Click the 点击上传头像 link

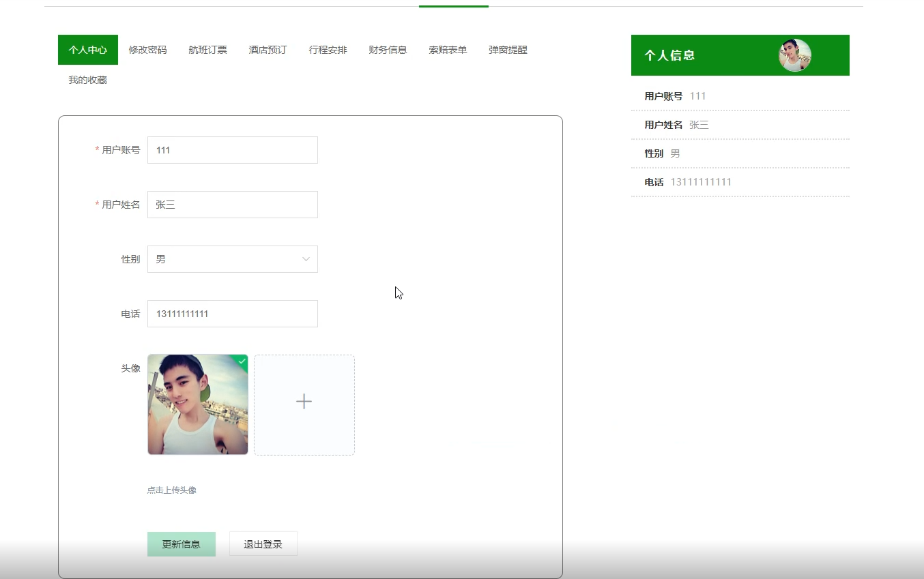[x=170, y=489]
